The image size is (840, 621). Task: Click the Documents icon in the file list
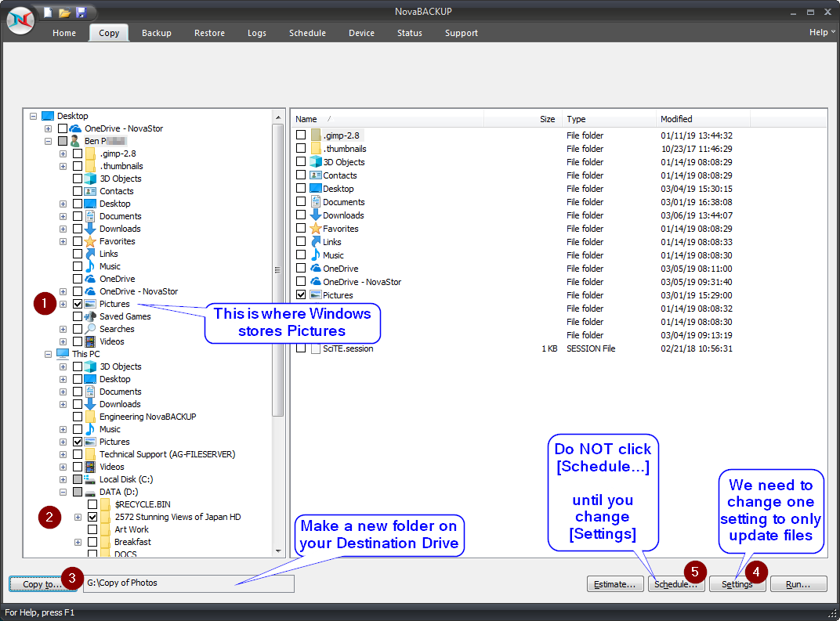click(316, 202)
